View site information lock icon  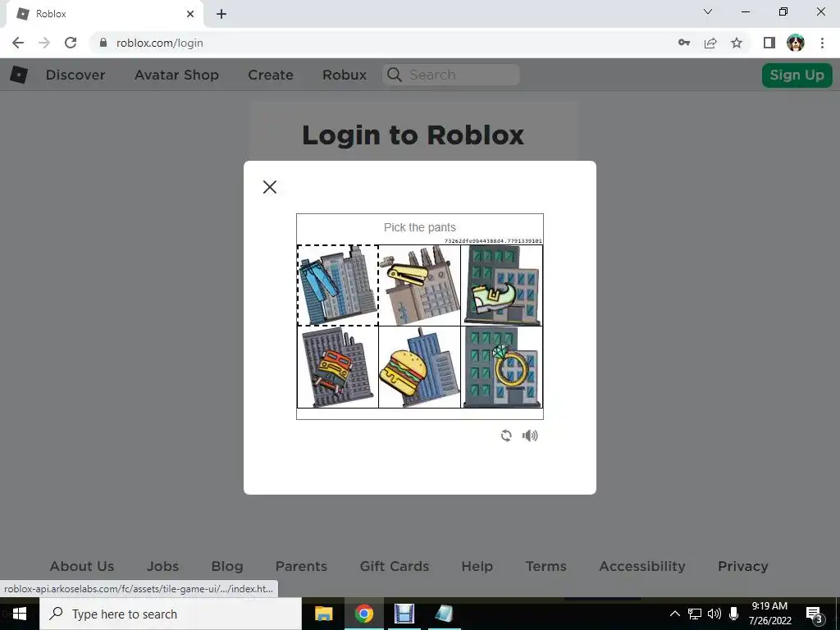tap(103, 43)
